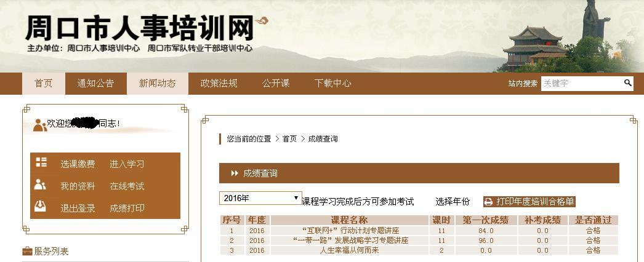The image size is (644, 262).
Task: Click the logout tray icon
Action: [x=41, y=207]
